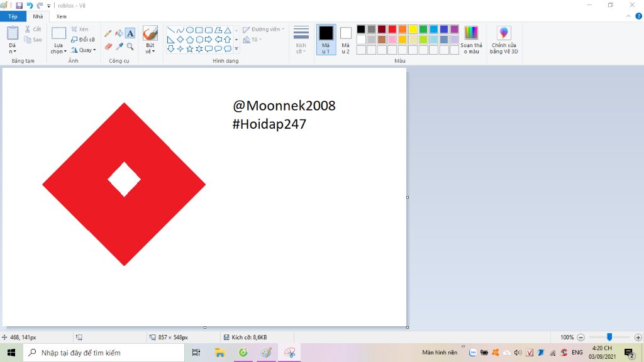The image size is (644, 362).
Task: Choose the Pentagon shape
Action: click(190, 40)
